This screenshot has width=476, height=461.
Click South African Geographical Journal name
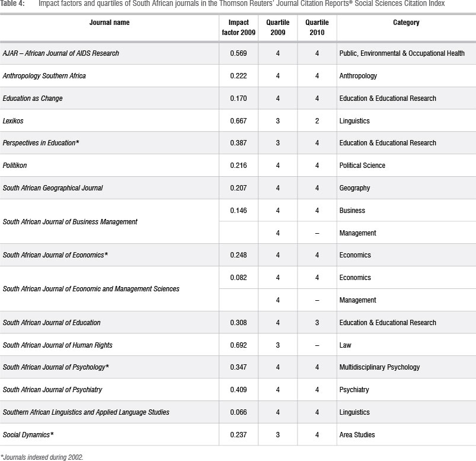[x=53, y=188]
